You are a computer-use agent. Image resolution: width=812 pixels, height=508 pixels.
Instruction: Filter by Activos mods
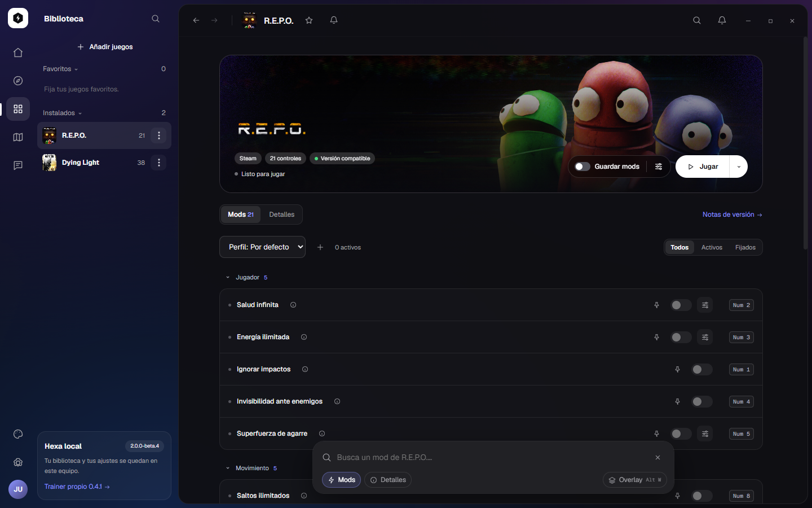(712, 247)
